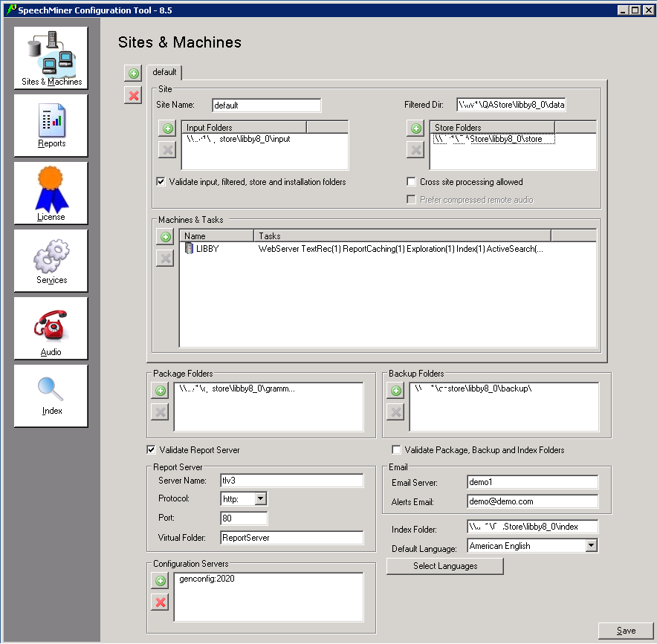Click the Save button
The height and width of the screenshot is (644, 657).
tap(626, 631)
